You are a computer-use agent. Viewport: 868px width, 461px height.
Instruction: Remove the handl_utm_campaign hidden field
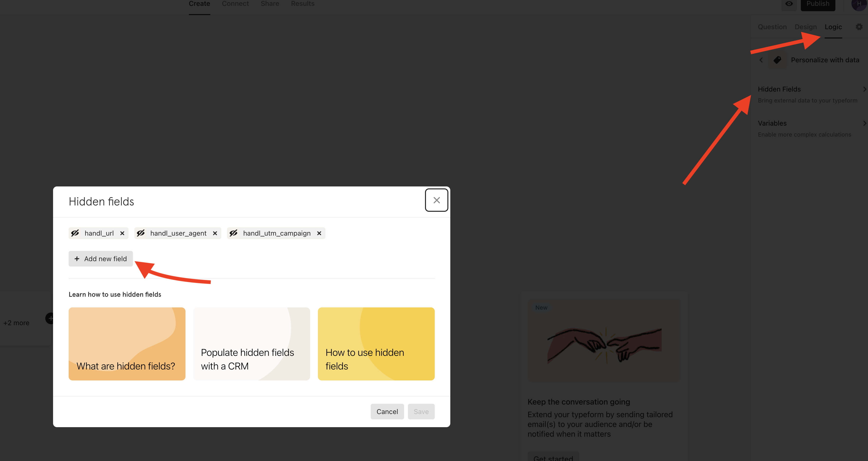319,233
